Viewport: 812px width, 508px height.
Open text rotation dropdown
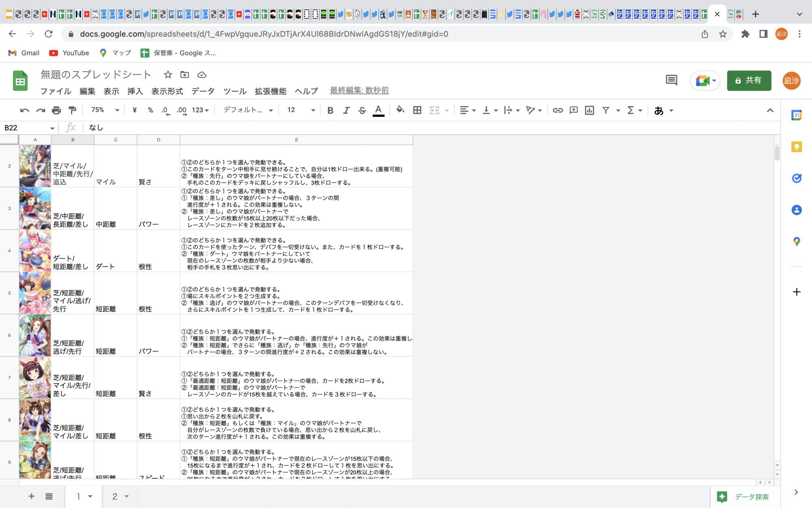pos(534,110)
